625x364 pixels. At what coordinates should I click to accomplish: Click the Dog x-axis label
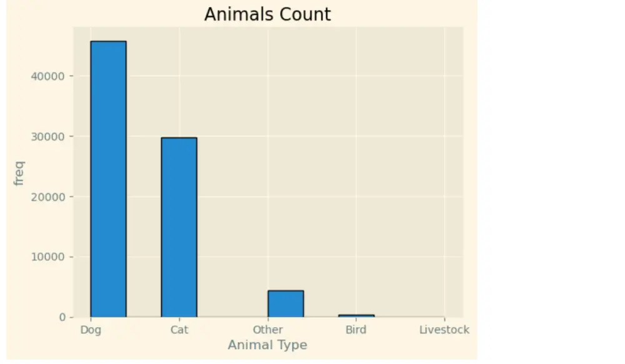[91, 330]
